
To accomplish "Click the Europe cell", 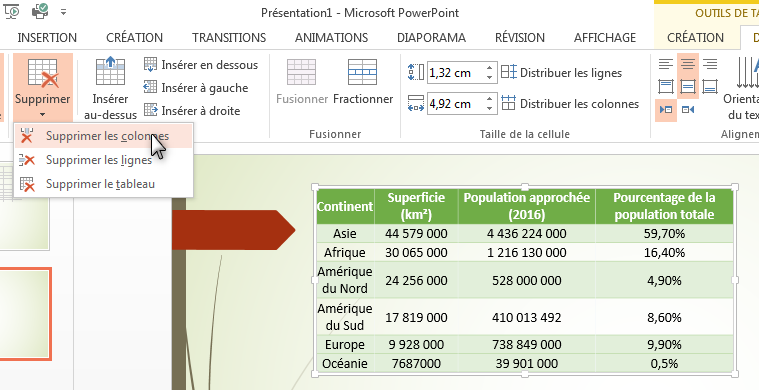I will (x=345, y=345).
